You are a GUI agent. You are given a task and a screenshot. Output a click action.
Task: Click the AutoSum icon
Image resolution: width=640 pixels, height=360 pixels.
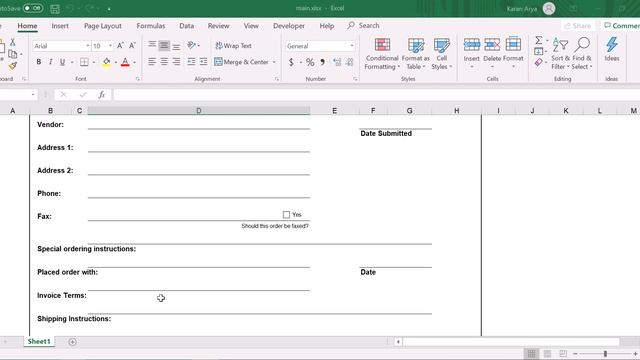click(539, 40)
